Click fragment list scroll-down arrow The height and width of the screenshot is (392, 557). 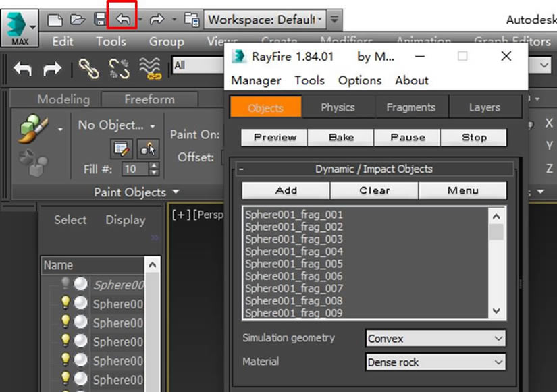(496, 311)
